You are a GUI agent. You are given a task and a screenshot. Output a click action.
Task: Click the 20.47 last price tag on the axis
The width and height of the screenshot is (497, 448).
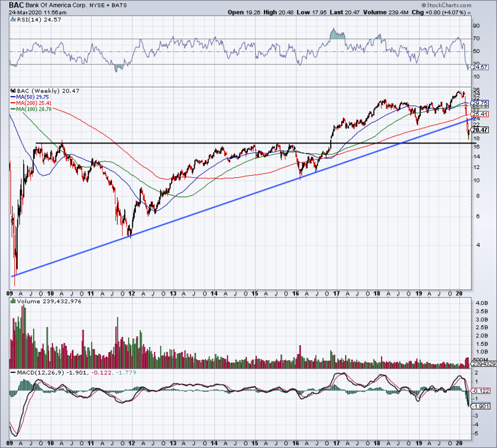(480, 130)
